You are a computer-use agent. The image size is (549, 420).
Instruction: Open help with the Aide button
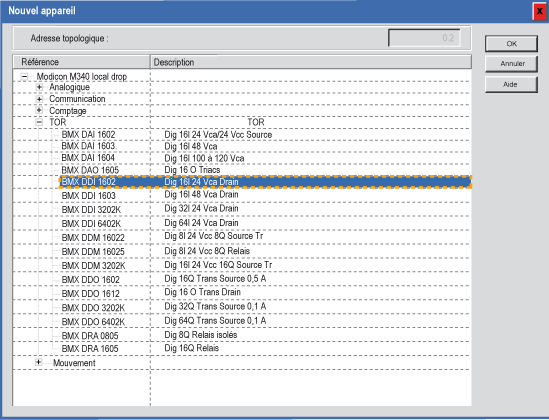point(511,84)
